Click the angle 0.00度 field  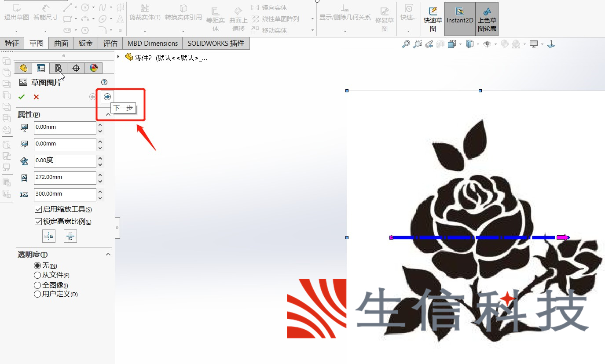65,161
